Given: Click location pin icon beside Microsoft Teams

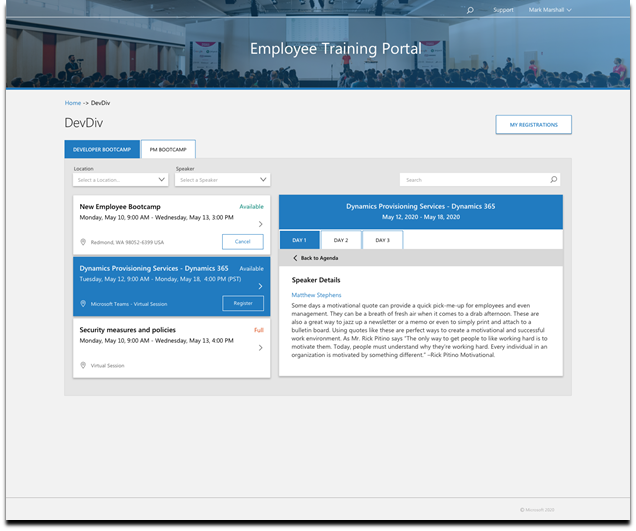Looking at the screenshot, I should tap(83, 304).
